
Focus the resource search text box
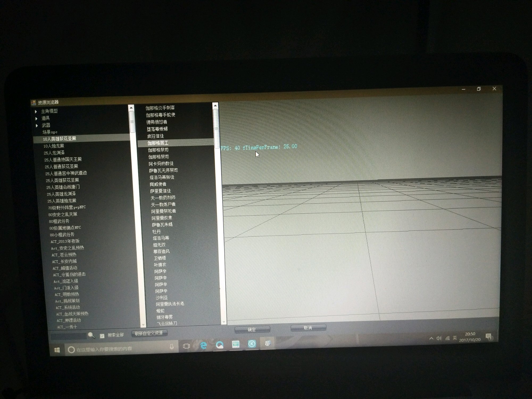69,336
